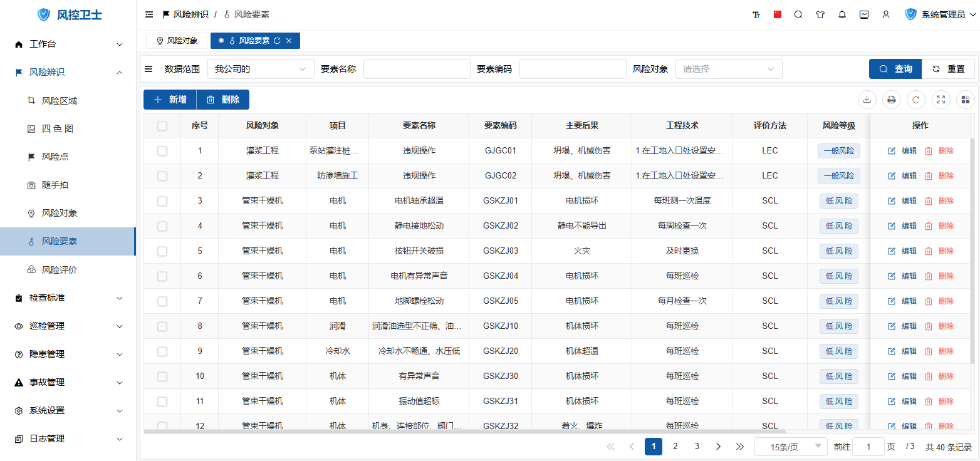
Task: Select the checkbox for row 3
Action: (162, 201)
